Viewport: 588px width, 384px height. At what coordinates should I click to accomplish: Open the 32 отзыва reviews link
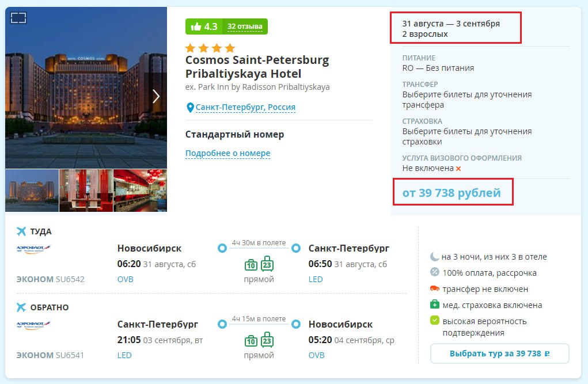pos(245,26)
